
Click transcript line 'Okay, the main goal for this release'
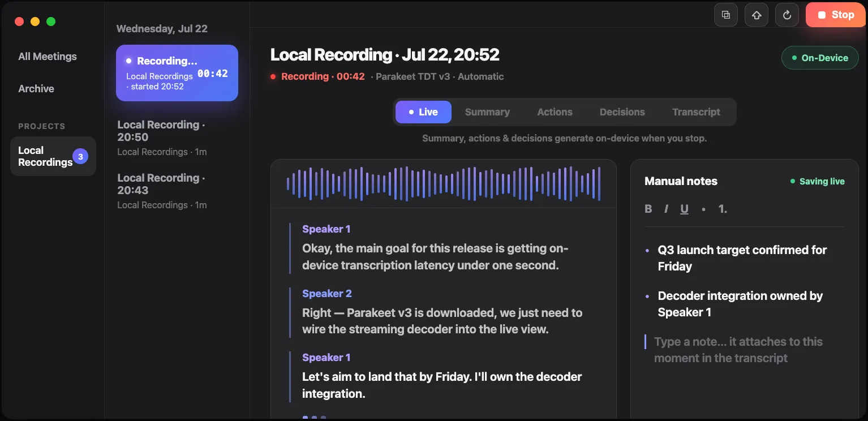pyautogui.click(x=435, y=257)
